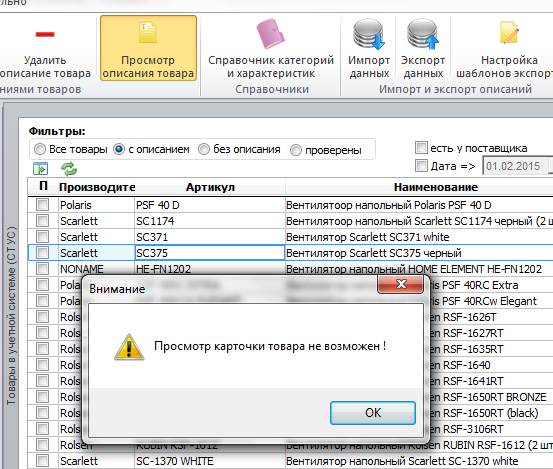Select the article cell SC375

tap(209, 253)
